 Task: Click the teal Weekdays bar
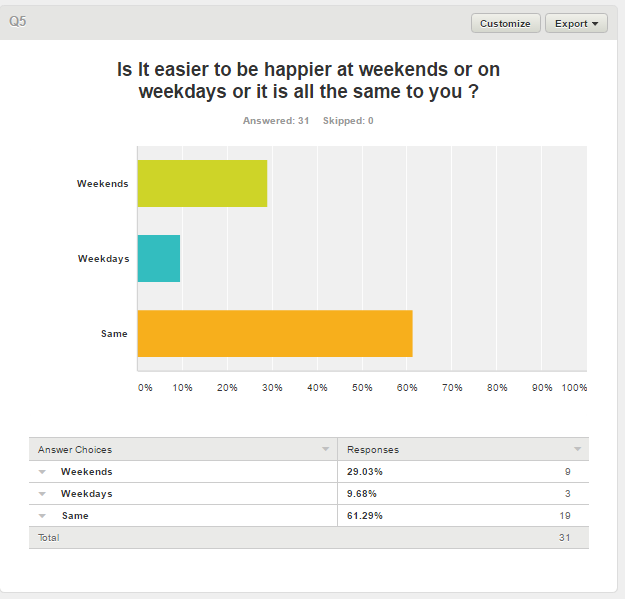tap(158, 258)
